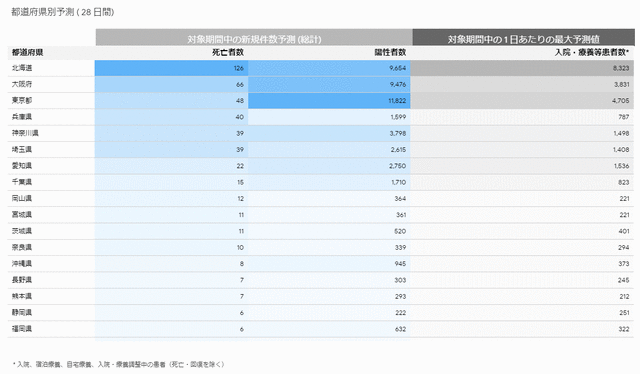Select the 大阪府 row label
The image size is (640, 374).
point(22,84)
